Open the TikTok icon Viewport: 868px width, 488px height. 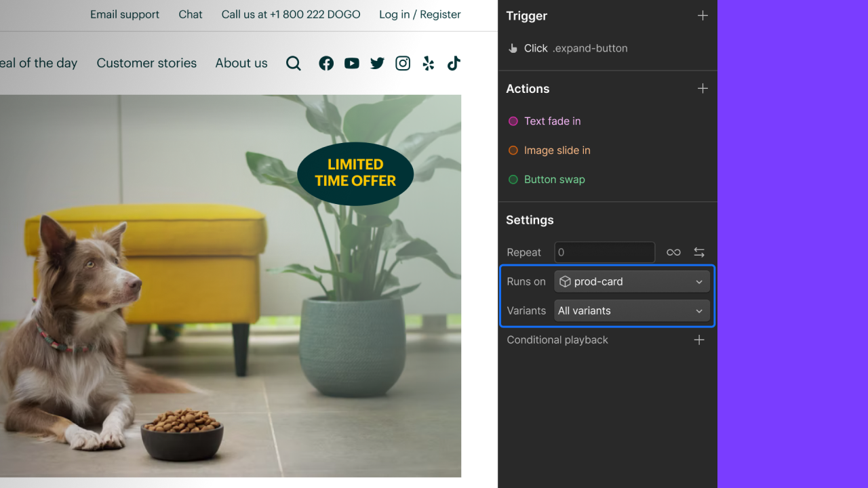click(454, 63)
